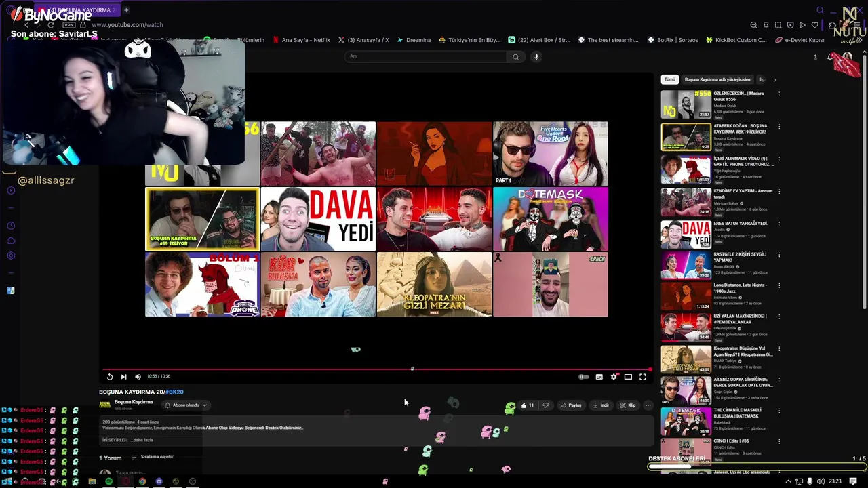The height and width of the screenshot is (488, 868).
Task: Open Discord from the taskbar
Action: click(159, 481)
